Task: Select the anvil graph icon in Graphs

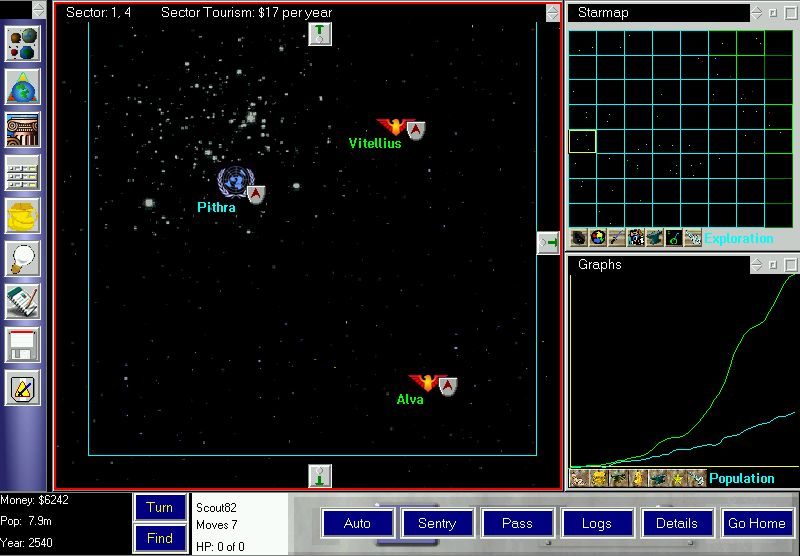Action: click(657, 478)
